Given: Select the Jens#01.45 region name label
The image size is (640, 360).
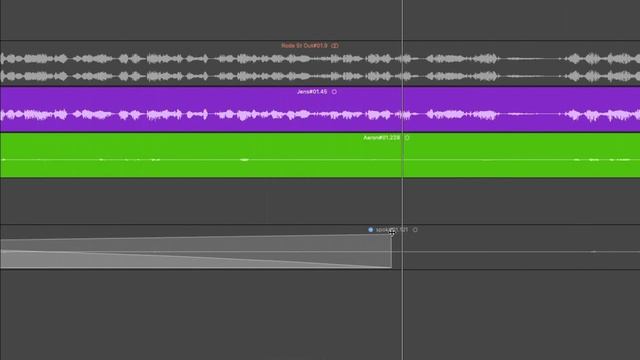Looking at the screenshot, I should tap(312, 92).
